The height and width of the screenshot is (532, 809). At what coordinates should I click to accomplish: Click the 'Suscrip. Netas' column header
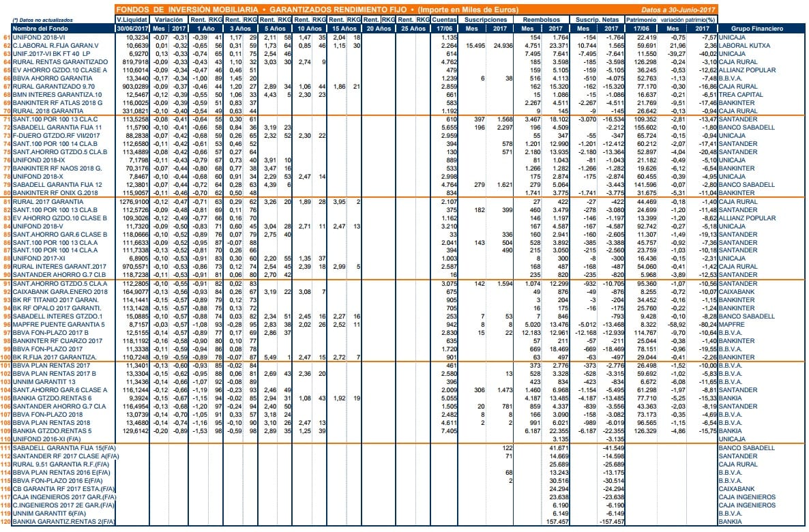tap(596, 20)
